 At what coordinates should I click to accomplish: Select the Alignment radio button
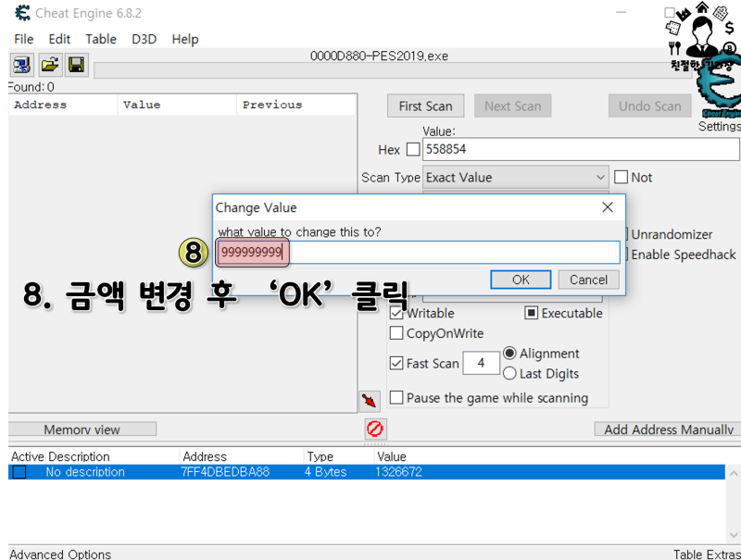tap(509, 354)
